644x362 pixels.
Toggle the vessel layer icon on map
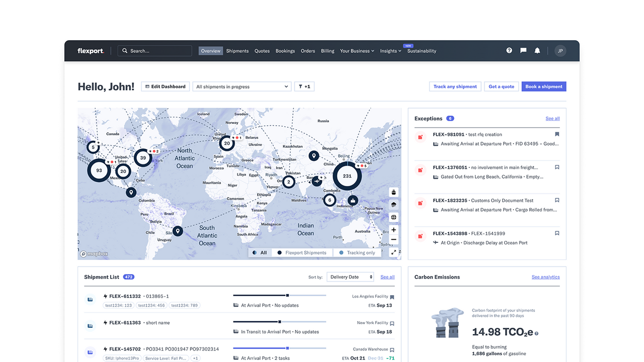tap(394, 192)
